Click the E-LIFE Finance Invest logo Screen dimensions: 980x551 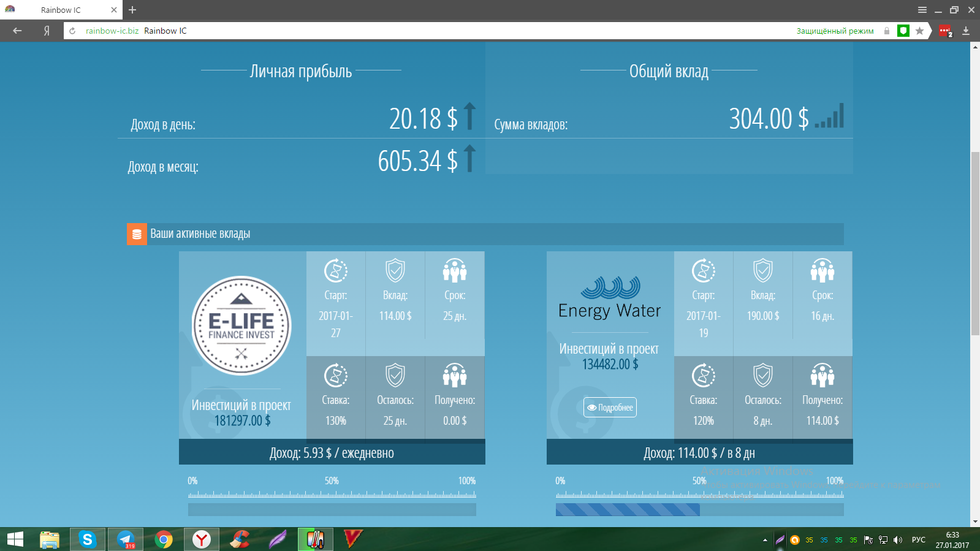pyautogui.click(x=241, y=325)
